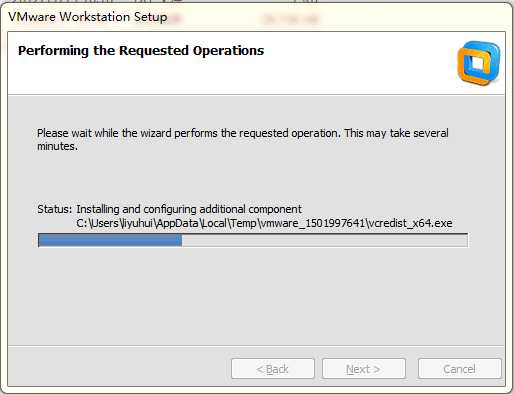514x394 pixels.
Task: Click the empty portion of the progress bar
Action: click(x=325, y=240)
